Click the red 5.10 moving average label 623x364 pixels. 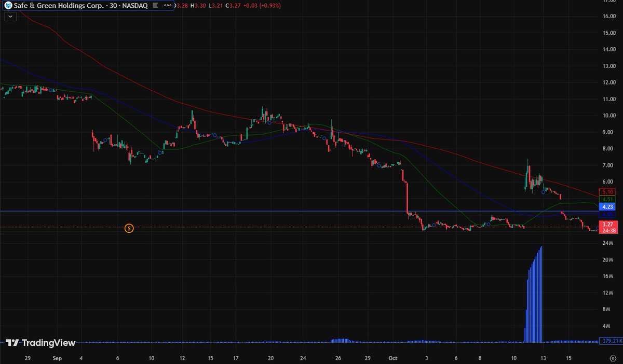click(607, 192)
